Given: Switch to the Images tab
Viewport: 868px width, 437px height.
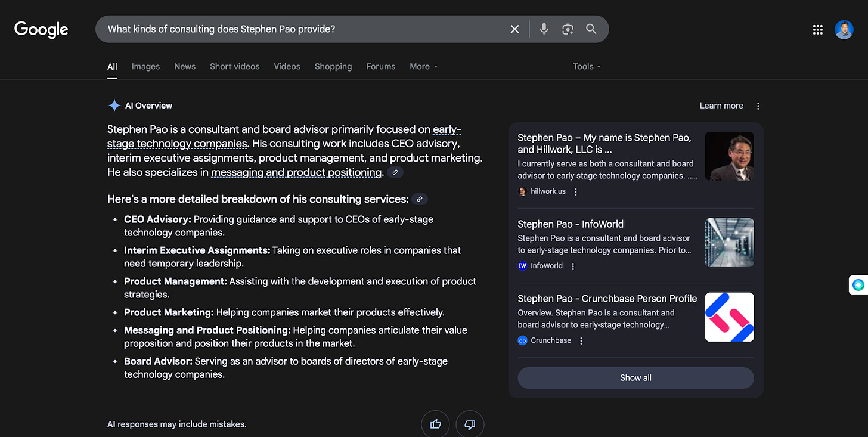Looking at the screenshot, I should pyautogui.click(x=145, y=67).
